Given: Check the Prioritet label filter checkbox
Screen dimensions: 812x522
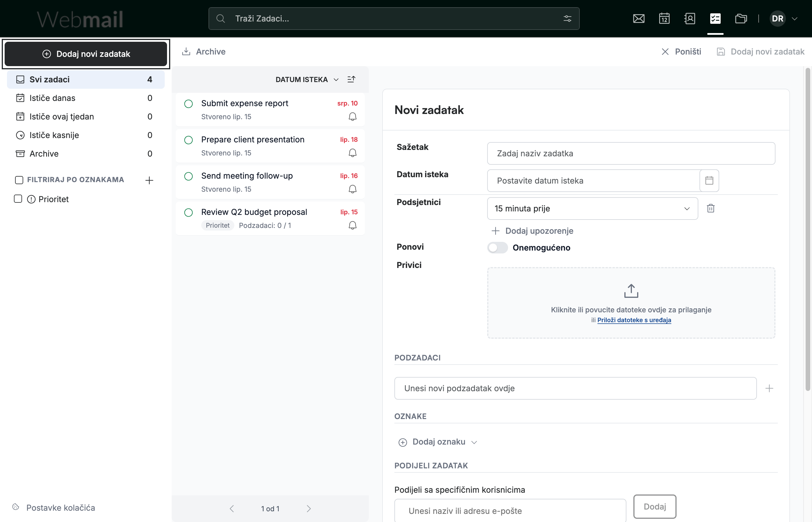Looking at the screenshot, I should (18, 199).
